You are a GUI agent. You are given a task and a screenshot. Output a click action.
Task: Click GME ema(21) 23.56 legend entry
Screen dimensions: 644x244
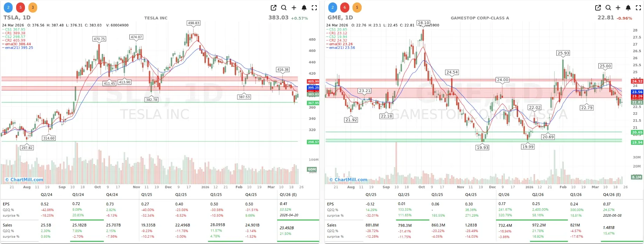[341, 48]
